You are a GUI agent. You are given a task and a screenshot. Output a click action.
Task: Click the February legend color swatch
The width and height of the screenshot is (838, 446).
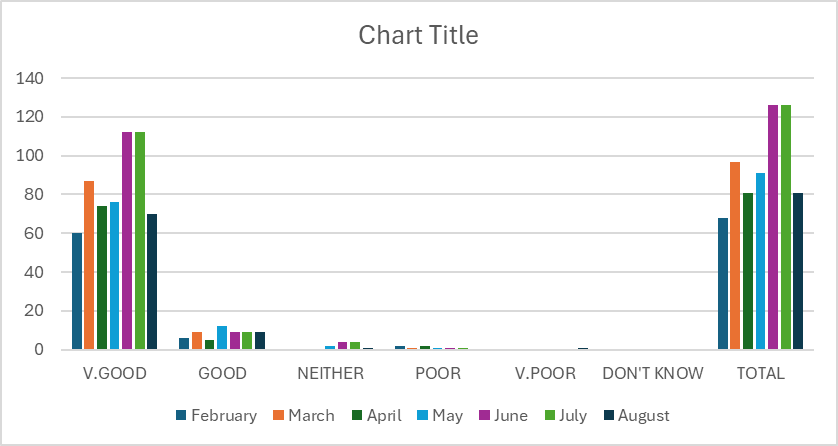[181, 416]
